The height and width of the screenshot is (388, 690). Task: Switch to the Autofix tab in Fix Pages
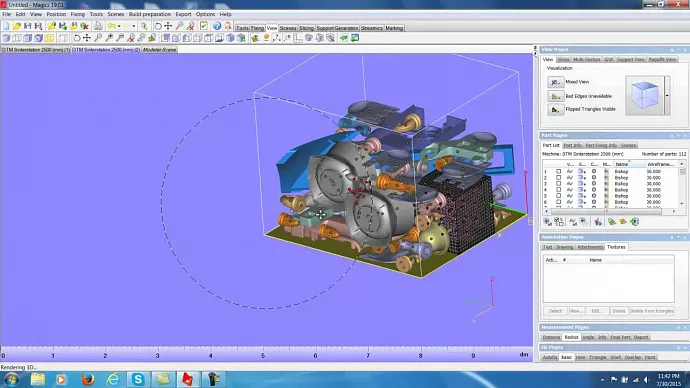point(549,358)
